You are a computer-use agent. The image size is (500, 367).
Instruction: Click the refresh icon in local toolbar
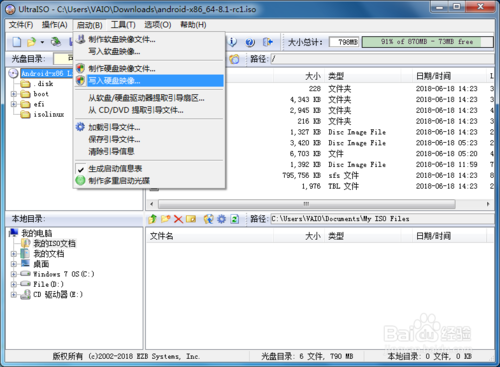235,219
